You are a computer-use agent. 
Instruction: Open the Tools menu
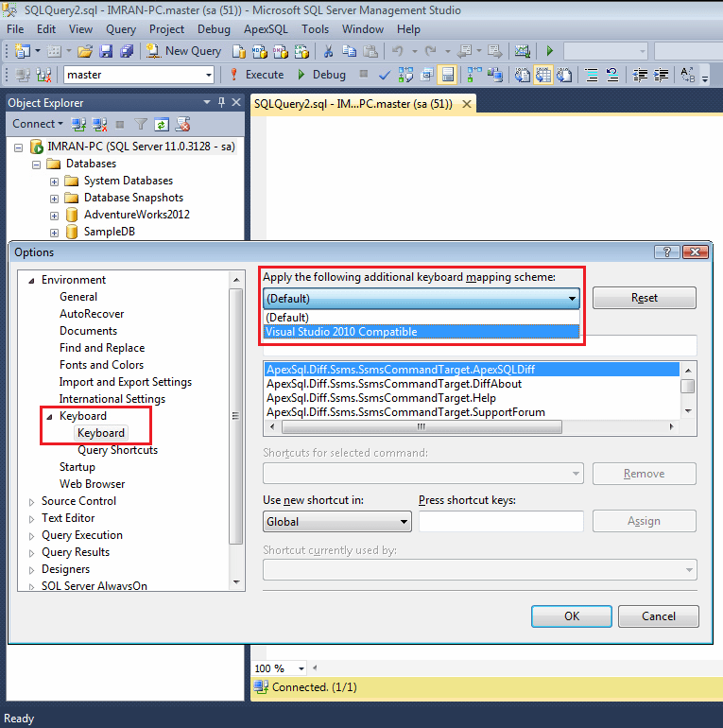(x=315, y=29)
